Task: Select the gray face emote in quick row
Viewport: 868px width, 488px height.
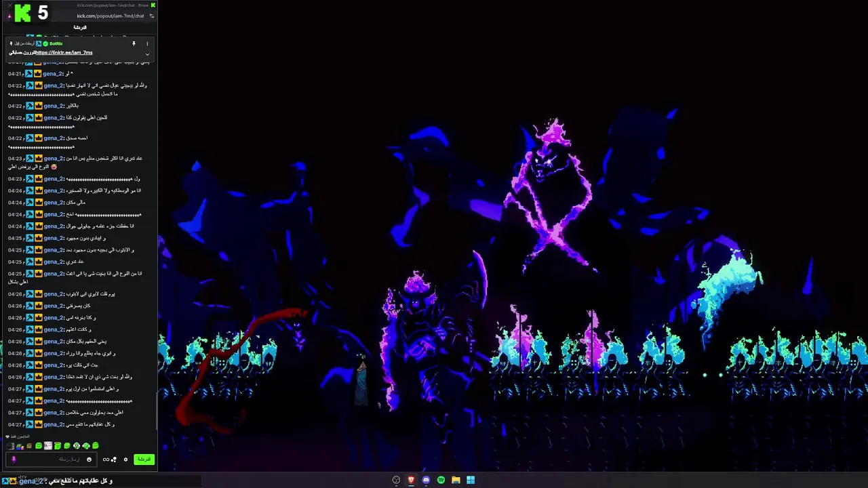Action: [10, 446]
